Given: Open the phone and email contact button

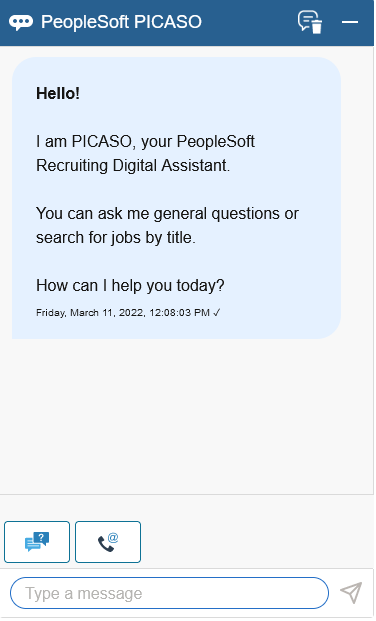Looking at the screenshot, I should click(x=108, y=542).
